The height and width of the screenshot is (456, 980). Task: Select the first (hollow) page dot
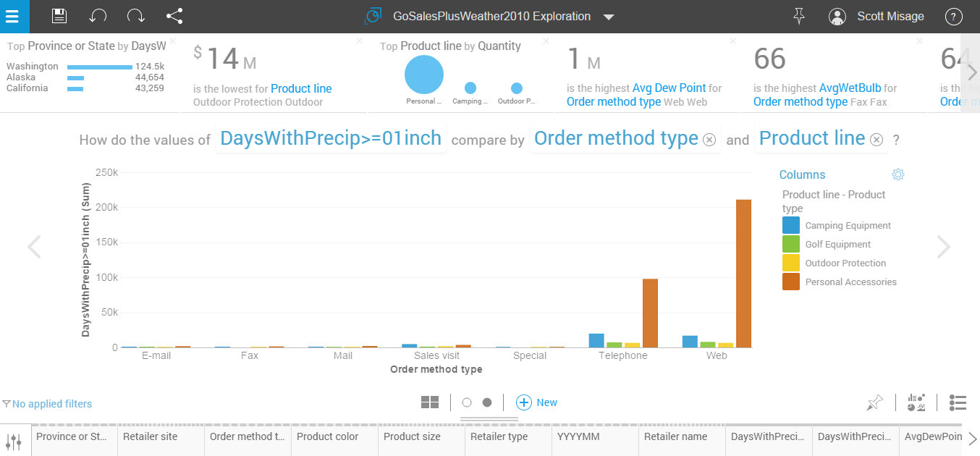[x=467, y=402]
